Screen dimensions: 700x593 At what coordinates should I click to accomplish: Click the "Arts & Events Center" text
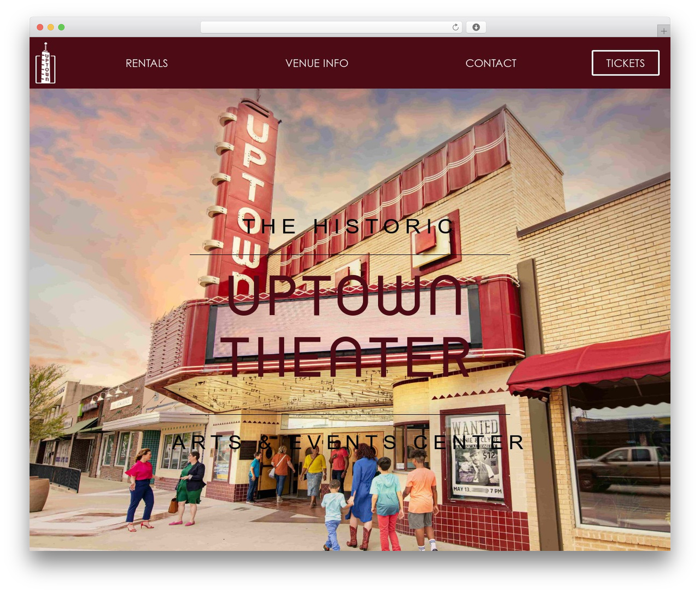(349, 442)
